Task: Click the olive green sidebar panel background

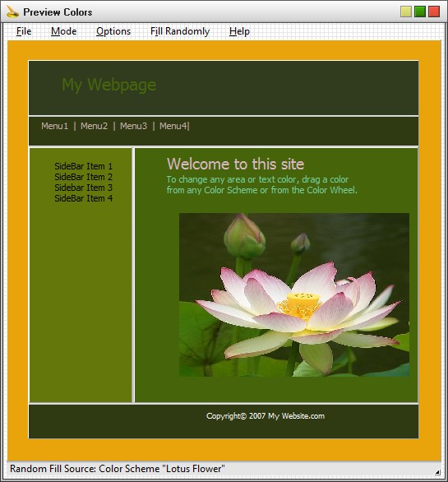Action: tap(81, 301)
